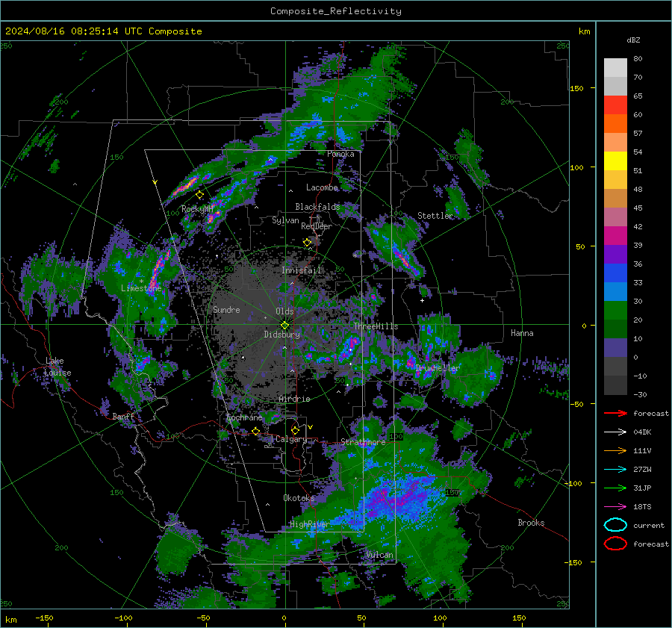The image size is (672, 628).
Task: Click the Hanna city label
Action: click(x=522, y=333)
